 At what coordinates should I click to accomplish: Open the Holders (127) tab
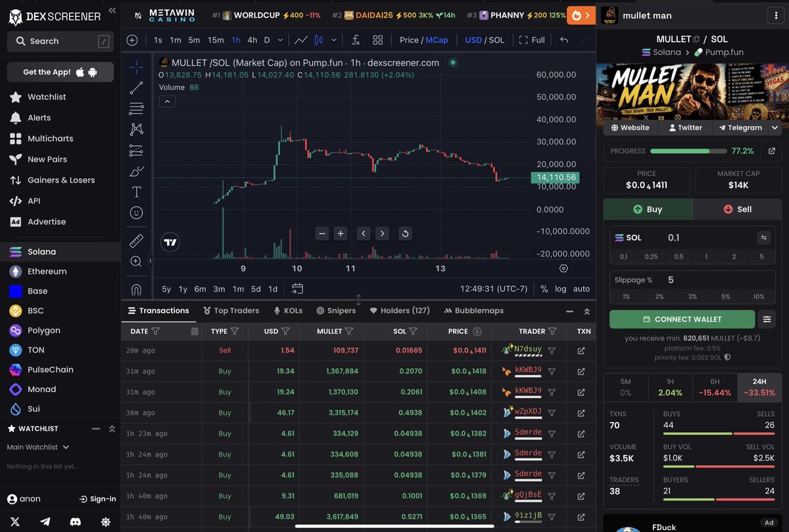tap(400, 310)
